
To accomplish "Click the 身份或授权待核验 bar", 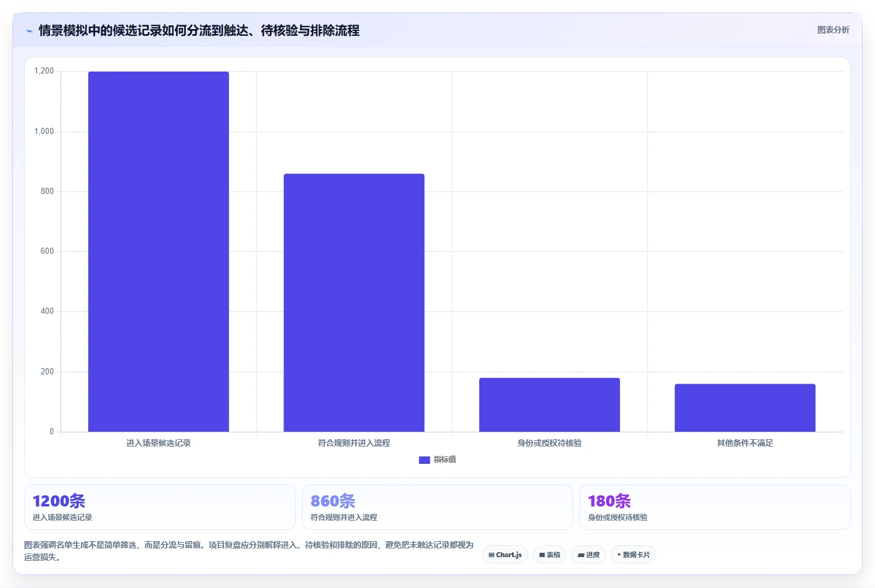I will [550, 405].
